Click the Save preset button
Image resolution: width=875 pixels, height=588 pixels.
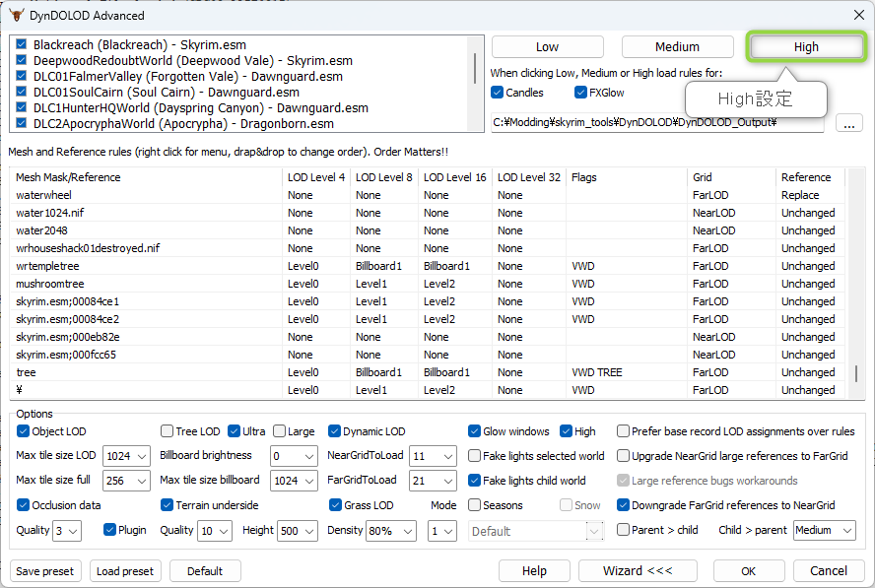click(x=44, y=571)
